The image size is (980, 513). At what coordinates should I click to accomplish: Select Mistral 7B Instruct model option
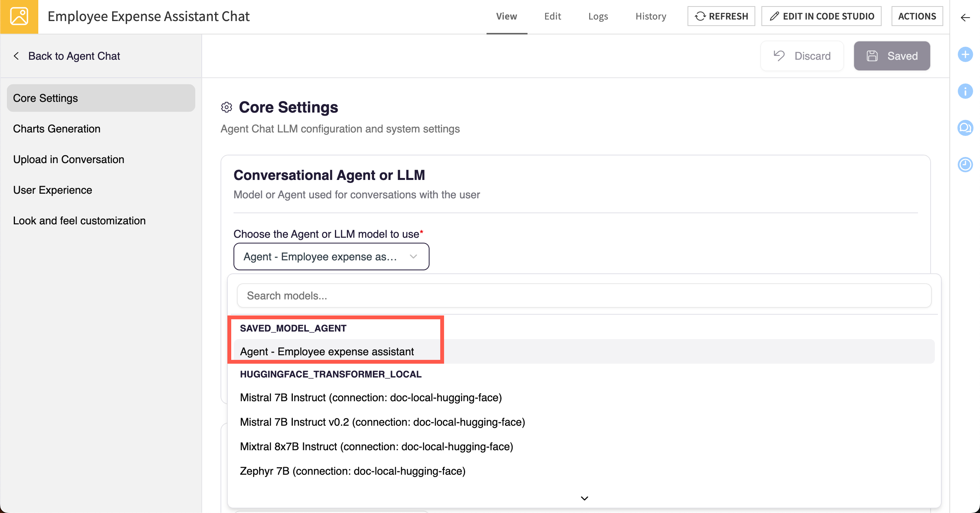pyautogui.click(x=584, y=397)
